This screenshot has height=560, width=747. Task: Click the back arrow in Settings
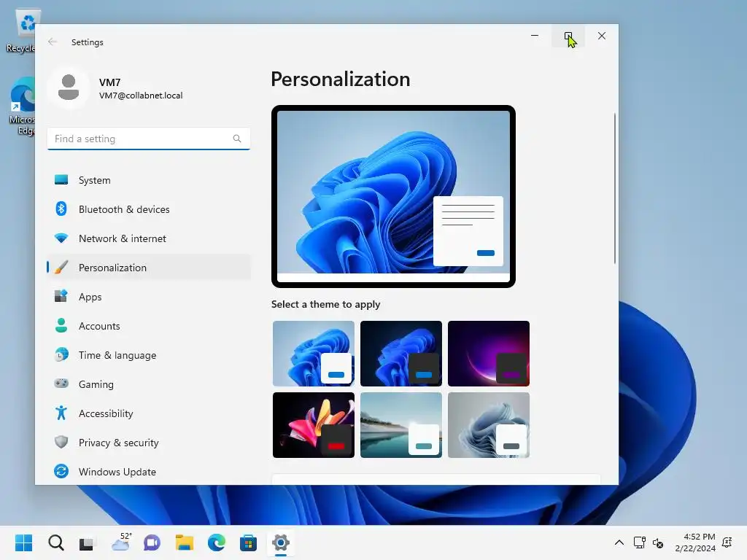coord(53,42)
